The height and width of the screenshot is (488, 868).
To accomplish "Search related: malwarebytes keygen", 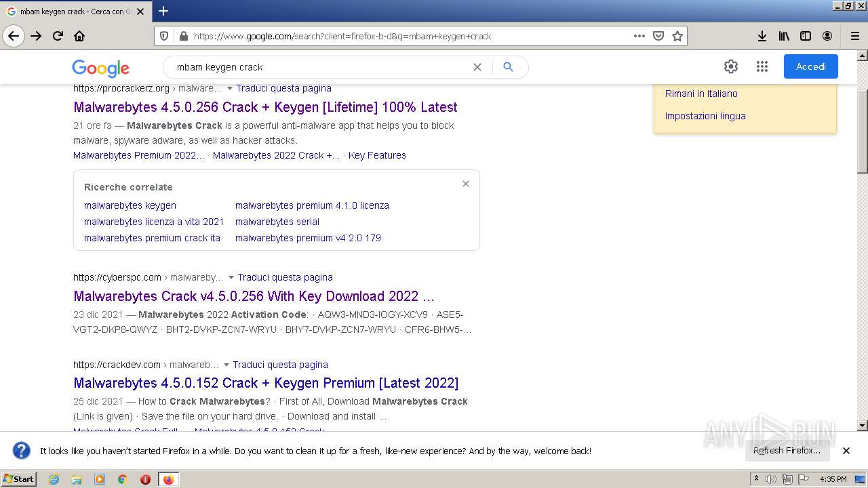I will point(130,205).
